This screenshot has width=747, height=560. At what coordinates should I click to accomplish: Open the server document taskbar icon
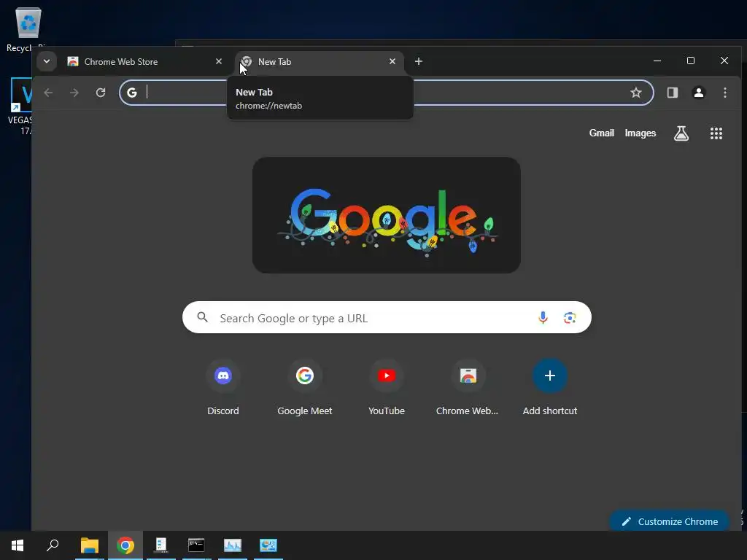click(161, 545)
